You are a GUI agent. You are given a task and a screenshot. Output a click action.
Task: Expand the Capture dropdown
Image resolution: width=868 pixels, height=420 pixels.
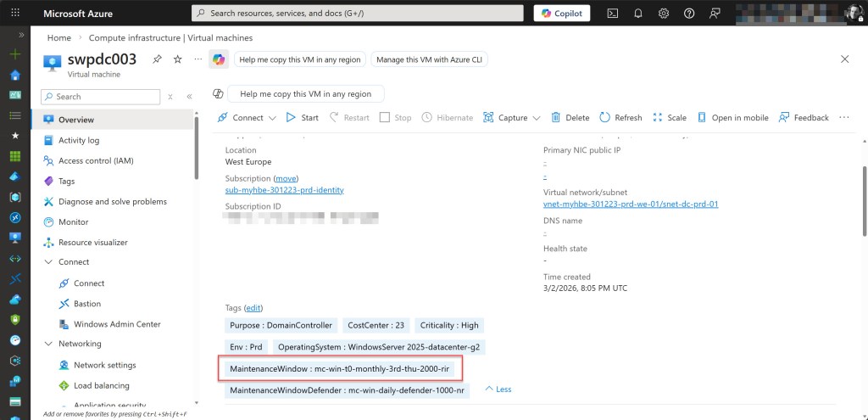536,118
